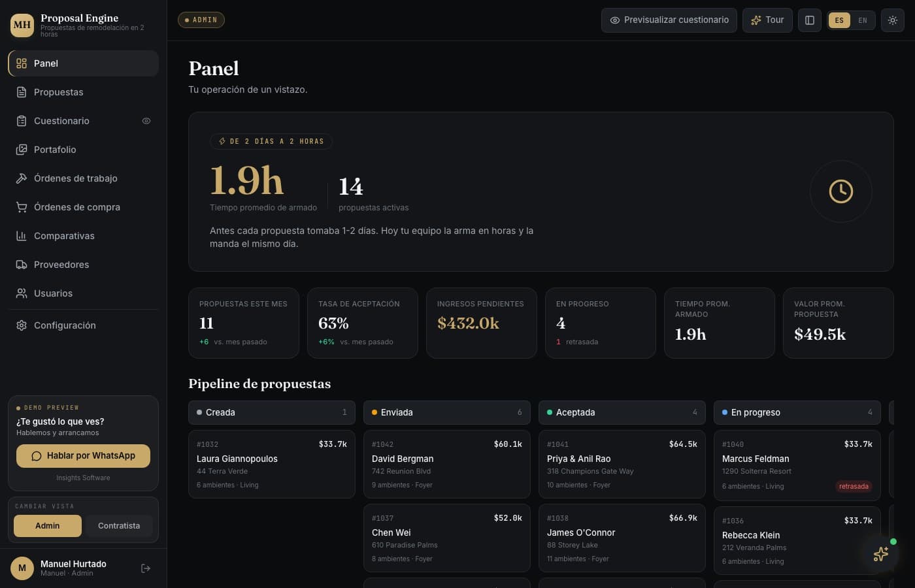Click the Insights Software link
The width and height of the screenshot is (915, 588).
pyautogui.click(x=83, y=478)
